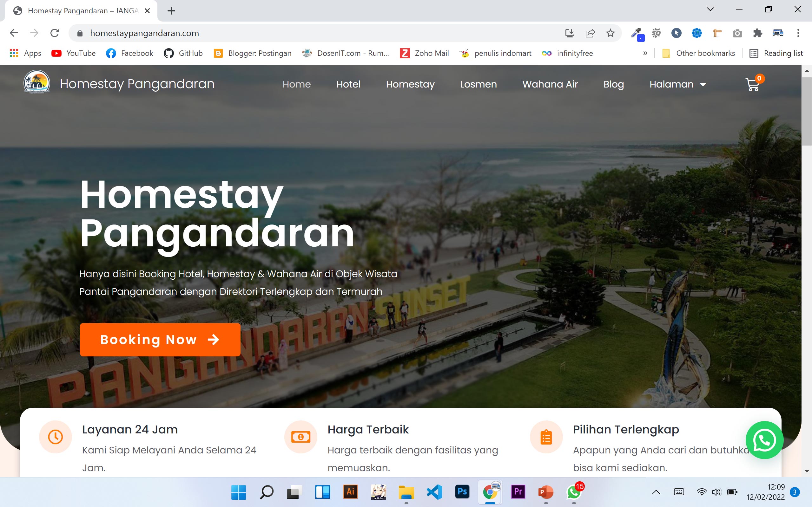
Task: Click the share this page icon
Action: click(591, 33)
